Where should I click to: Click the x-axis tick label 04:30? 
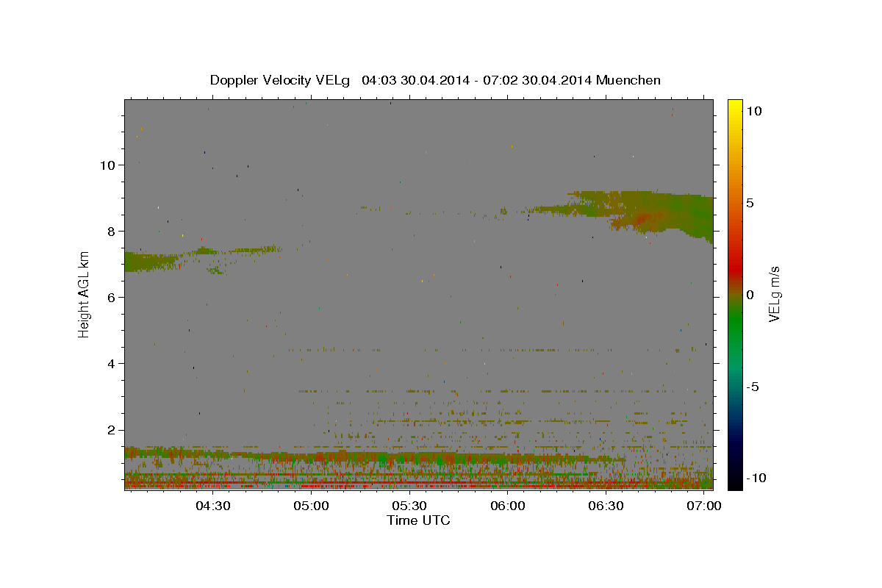click(213, 506)
